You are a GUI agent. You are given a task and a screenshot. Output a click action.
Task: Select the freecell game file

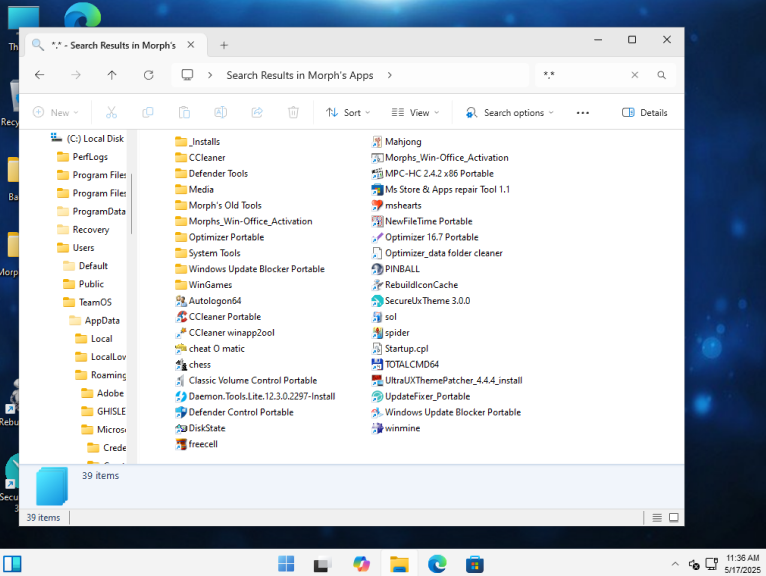(196, 444)
